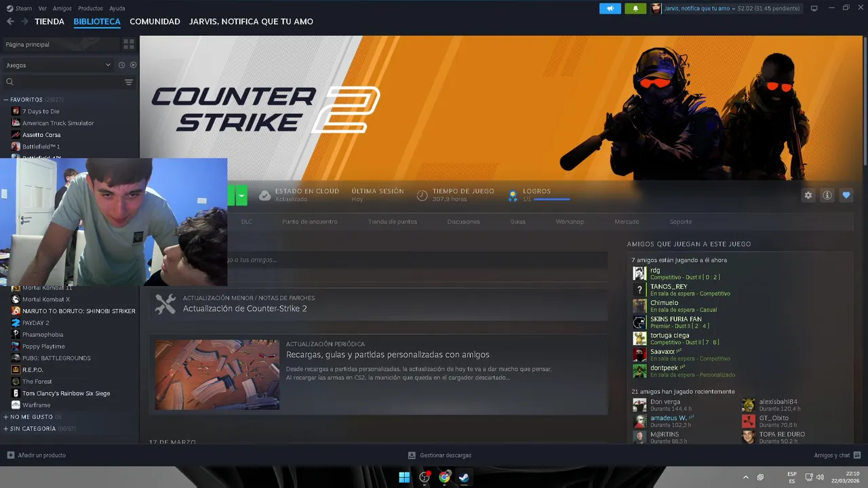Open the game info icon

827,195
